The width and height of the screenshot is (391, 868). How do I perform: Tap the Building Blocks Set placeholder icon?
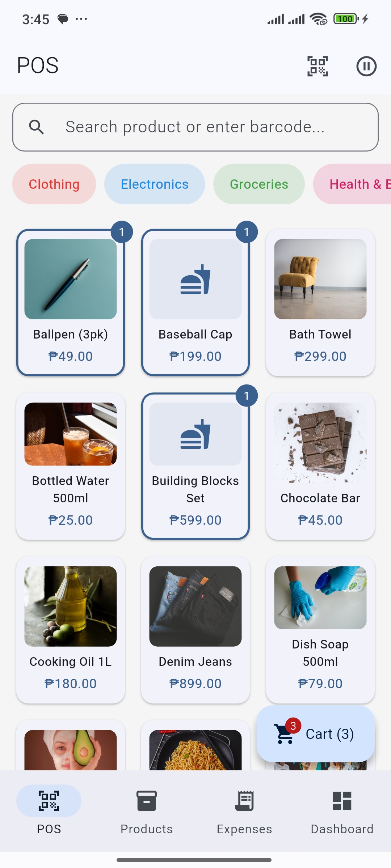click(195, 434)
